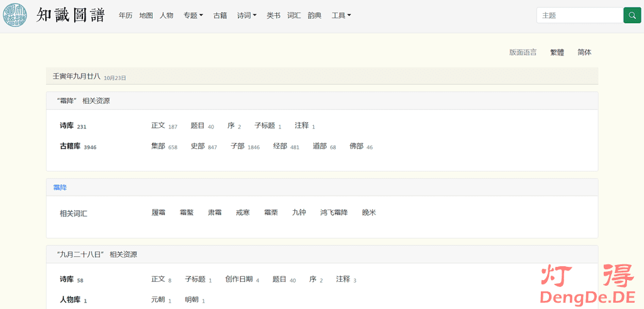Open the blue 霜降 heading link
644x309 pixels.
tap(60, 188)
